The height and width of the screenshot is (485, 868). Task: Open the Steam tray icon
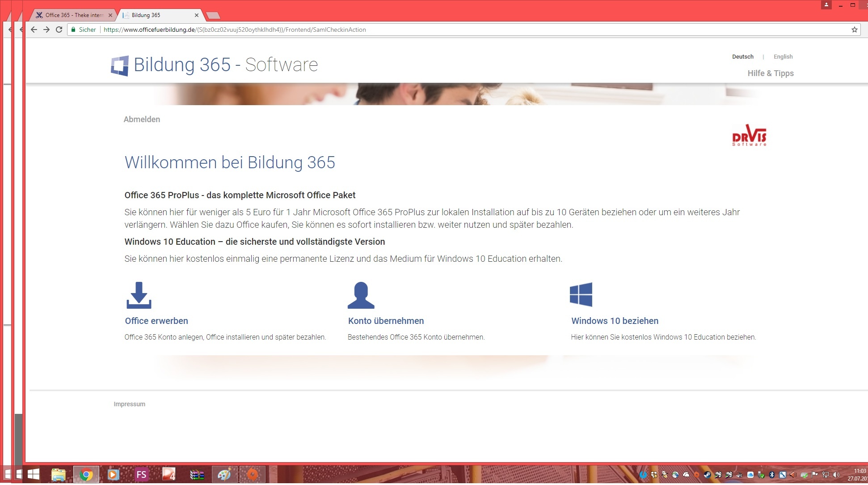[707, 475]
